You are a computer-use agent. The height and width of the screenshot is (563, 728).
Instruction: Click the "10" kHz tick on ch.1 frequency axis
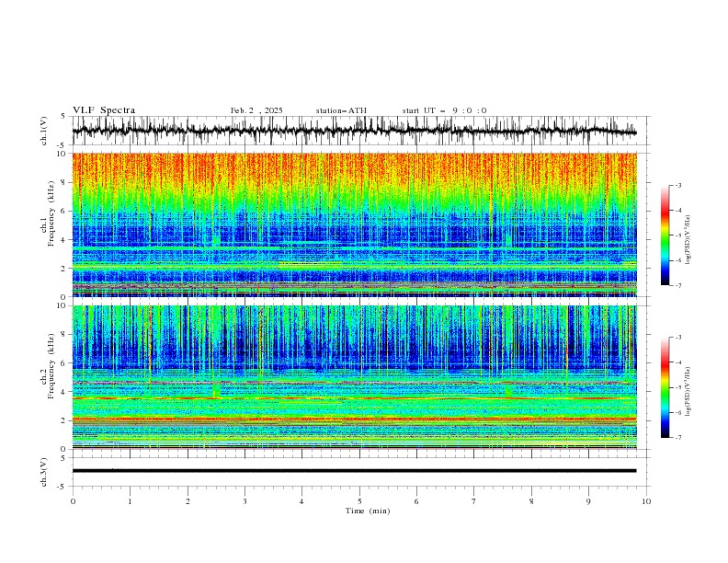pyautogui.click(x=63, y=154)
